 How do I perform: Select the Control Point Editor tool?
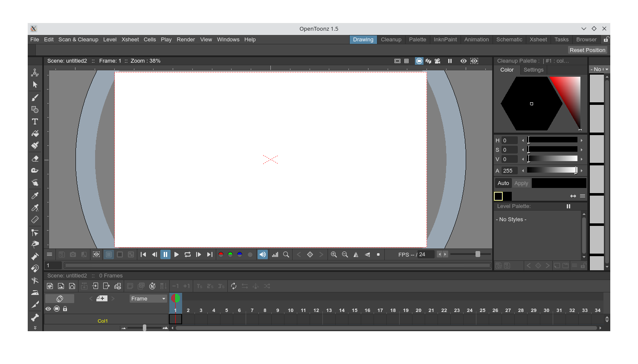click(35, 233)
